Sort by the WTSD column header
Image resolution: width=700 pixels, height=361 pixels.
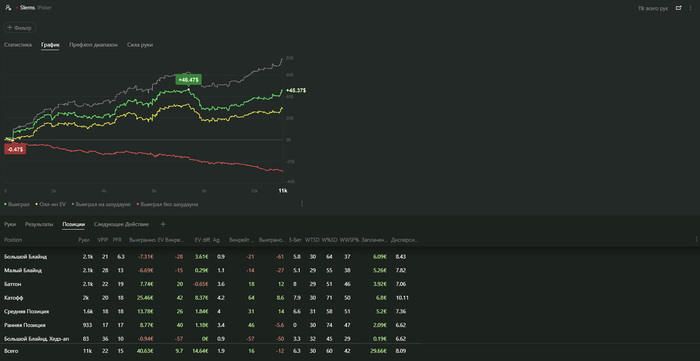coord(311,240)
